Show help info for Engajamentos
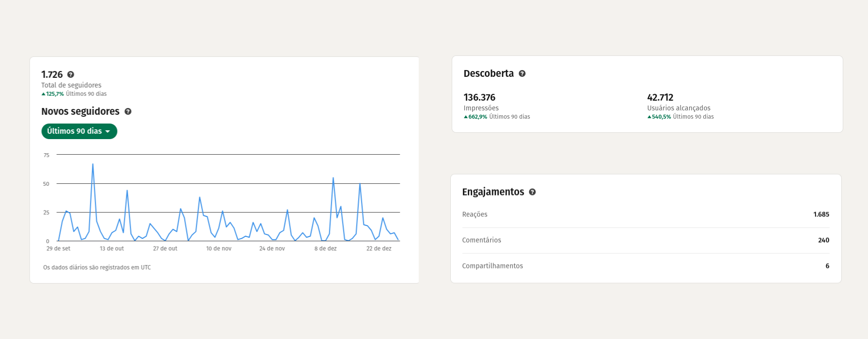The width and height of the screenshot is (868, 339). tap(532, 192)
